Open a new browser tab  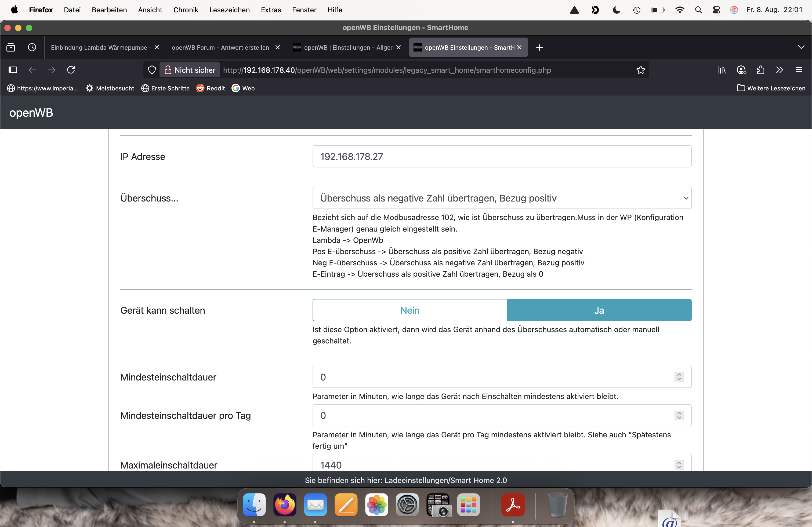pos(539,47)
